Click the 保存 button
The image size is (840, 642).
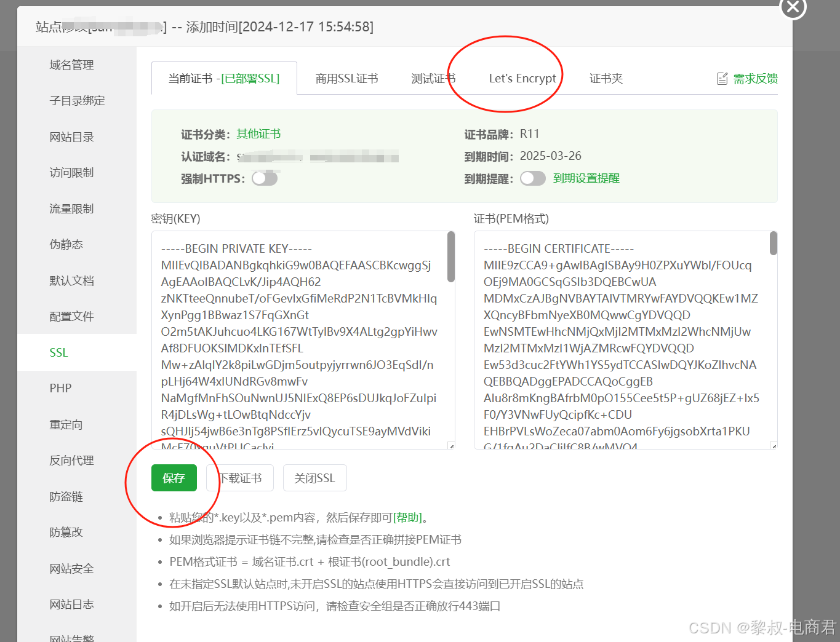pyautogui.click(x=174, y=478)
